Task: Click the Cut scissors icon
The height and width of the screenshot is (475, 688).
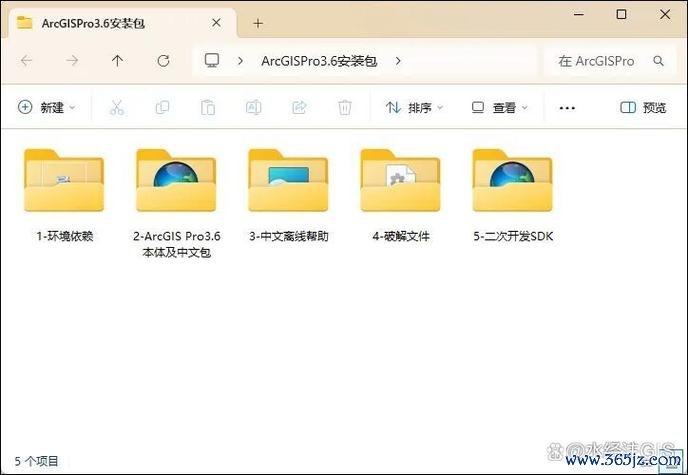Action: tap(117, 107)
